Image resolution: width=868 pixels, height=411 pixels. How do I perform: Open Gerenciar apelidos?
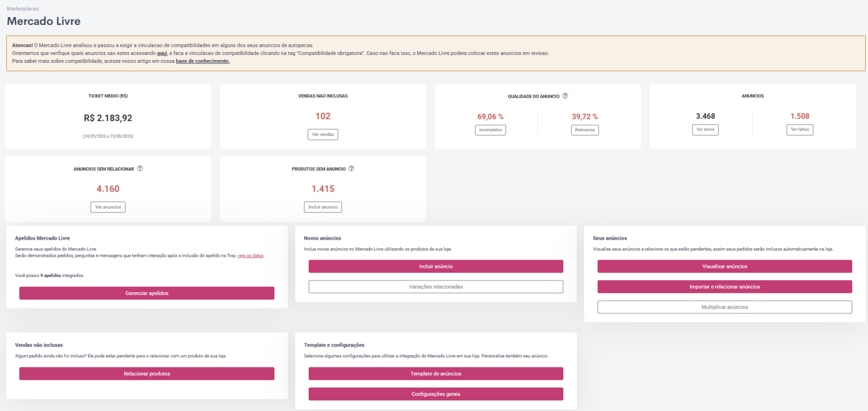pyautogui.click(x=146, y=293)
